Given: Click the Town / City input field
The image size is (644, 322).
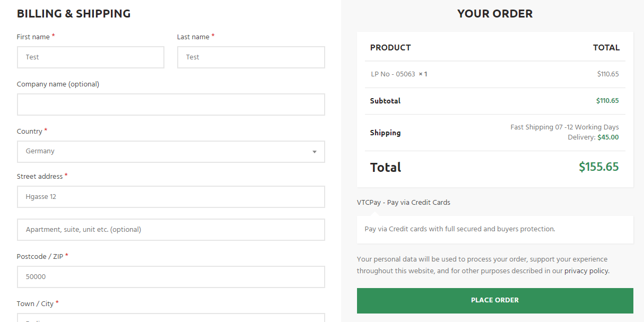Looking at the screenshot, I should (170, 318).
